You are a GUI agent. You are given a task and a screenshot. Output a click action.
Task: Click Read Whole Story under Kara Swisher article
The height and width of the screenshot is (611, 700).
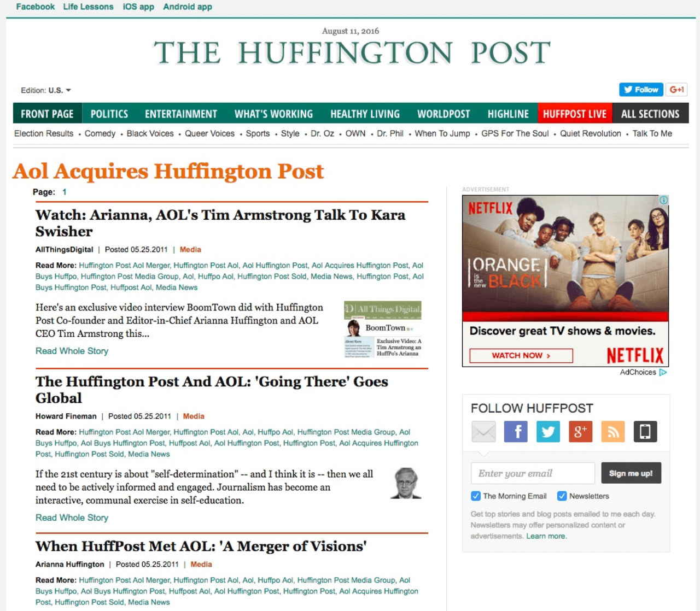72,351
